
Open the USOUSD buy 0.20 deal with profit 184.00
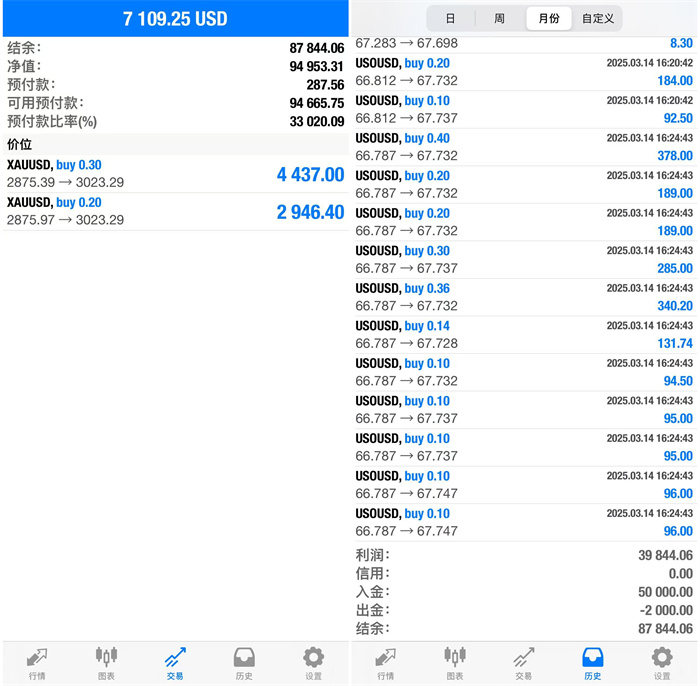pyautogui.click(x=524, y=72)
